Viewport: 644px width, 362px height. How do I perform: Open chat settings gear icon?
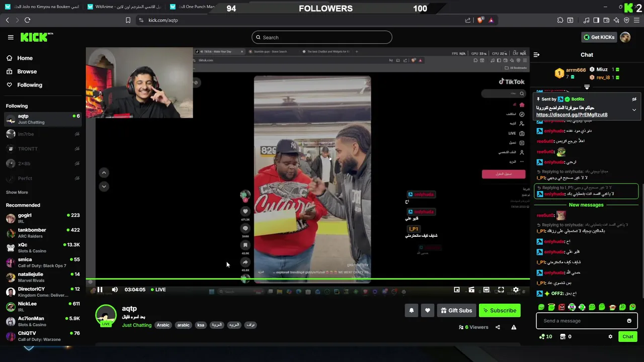610,337
